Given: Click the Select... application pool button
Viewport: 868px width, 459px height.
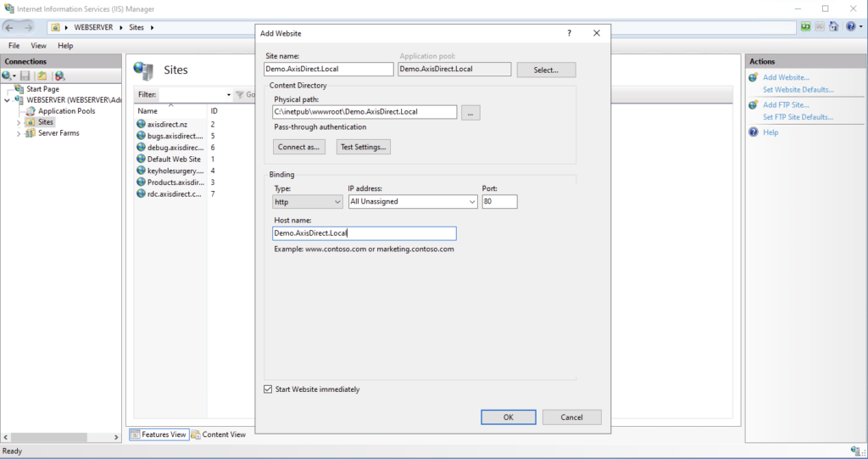Looking at the screenshot, I should coord(546,70).
